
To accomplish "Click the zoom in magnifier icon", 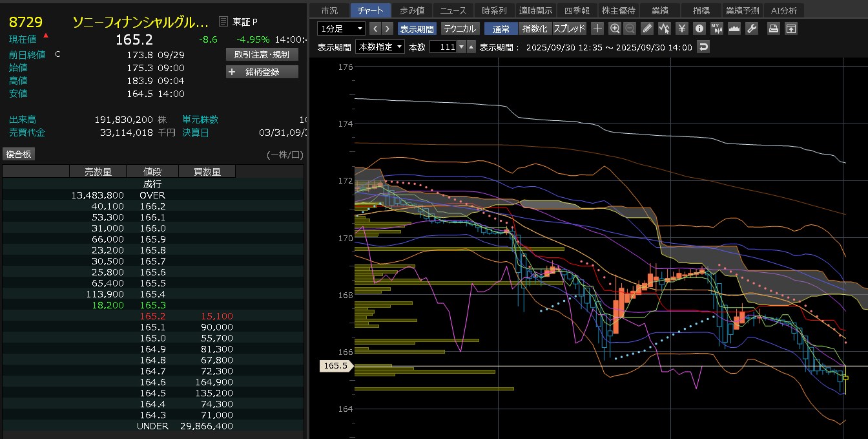I will (615, 28).
